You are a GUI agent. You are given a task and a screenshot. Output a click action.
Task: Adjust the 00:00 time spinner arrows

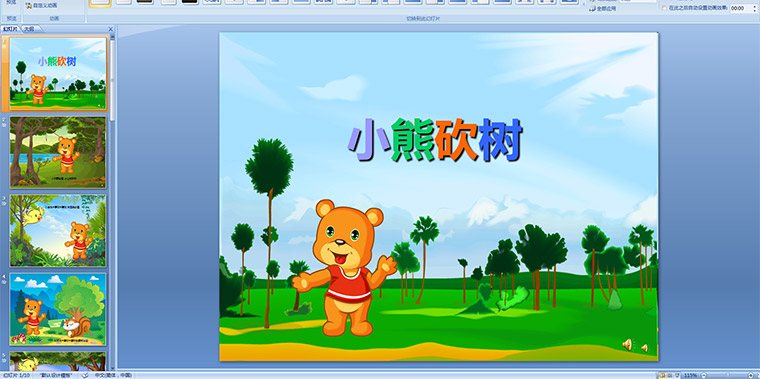click(x=754, y=8)
